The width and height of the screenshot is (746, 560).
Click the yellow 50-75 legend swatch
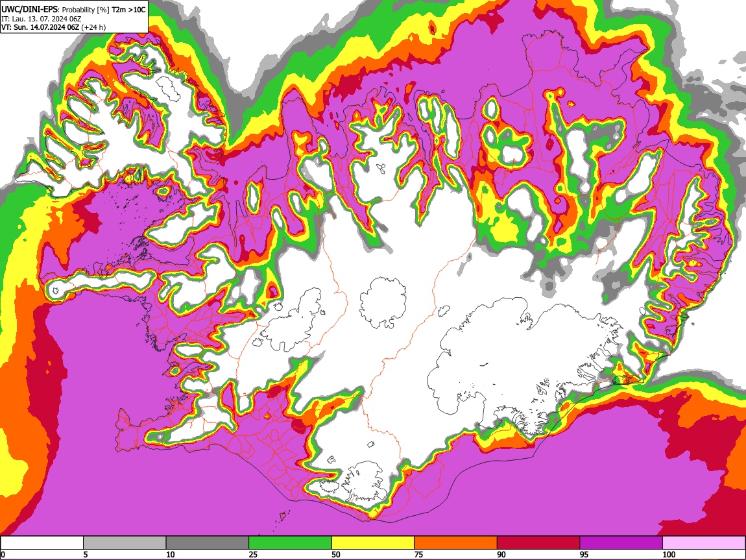pyautogui.click(x=373, y=543)
